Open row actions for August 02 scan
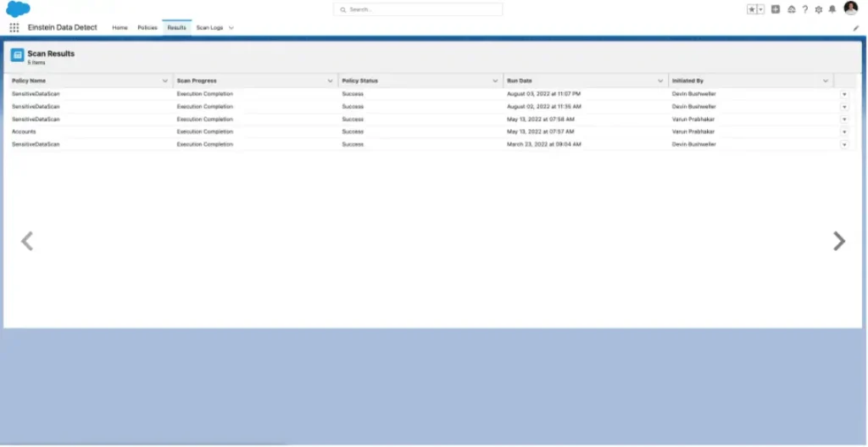This screenshot has width=868, height=447. tap(844, 107)
